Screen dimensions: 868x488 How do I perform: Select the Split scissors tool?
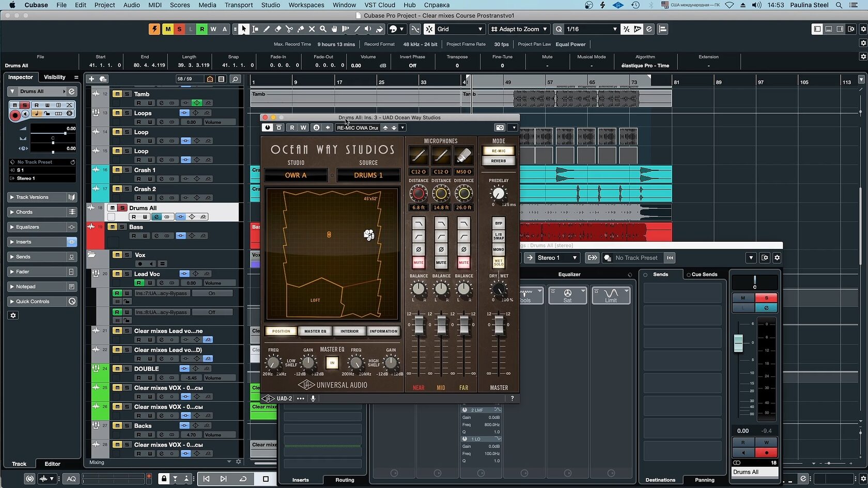289,29
